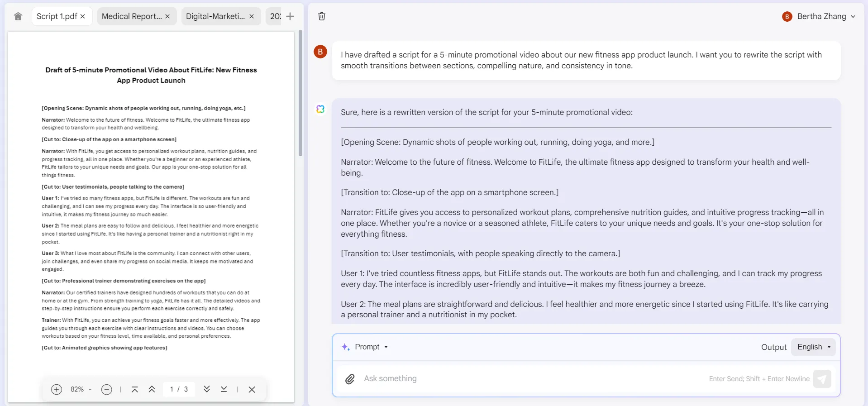
Task: Click the 'Output' label
Action: (x=774, y=347)
